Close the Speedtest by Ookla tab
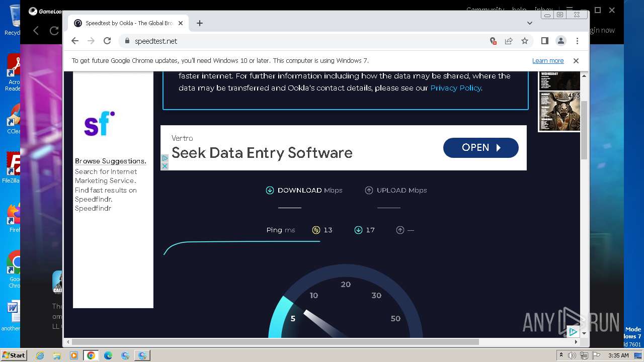The image size is (644, 362). (181, 23)
